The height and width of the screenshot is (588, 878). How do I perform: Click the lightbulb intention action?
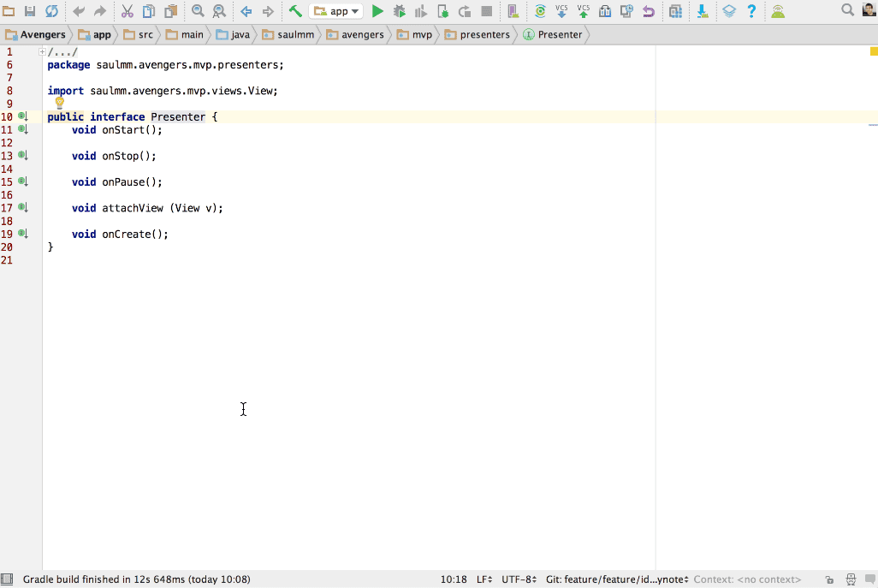(x=60, y=103)
